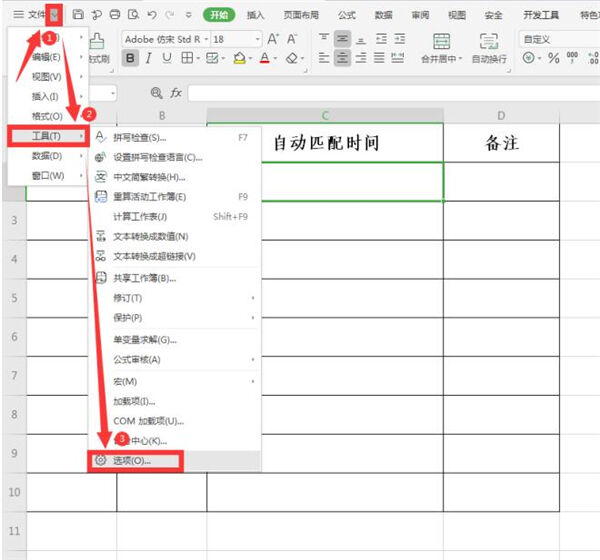Click the Align Left icon
The height and width of the screenshot is (560, 600).
324,58
